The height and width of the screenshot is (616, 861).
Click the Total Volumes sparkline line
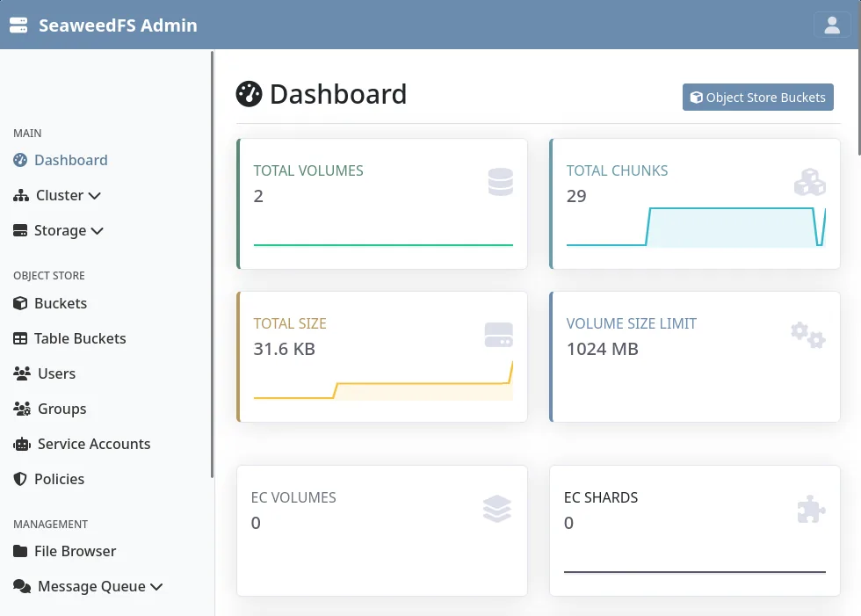click(383, 245)
